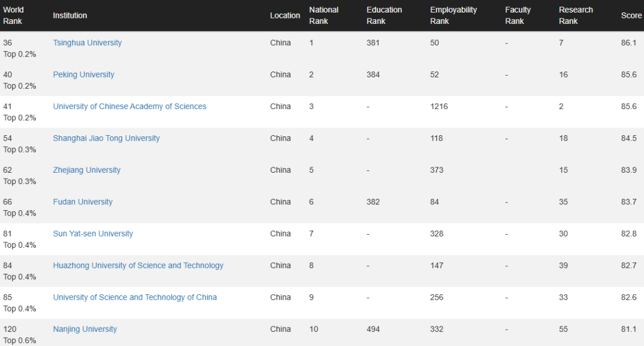This screenshot has height=346, width=644.
Task: Open University of Chinese Academy of Sciences link
Action: pyautogui.click(x=129, y=106)
